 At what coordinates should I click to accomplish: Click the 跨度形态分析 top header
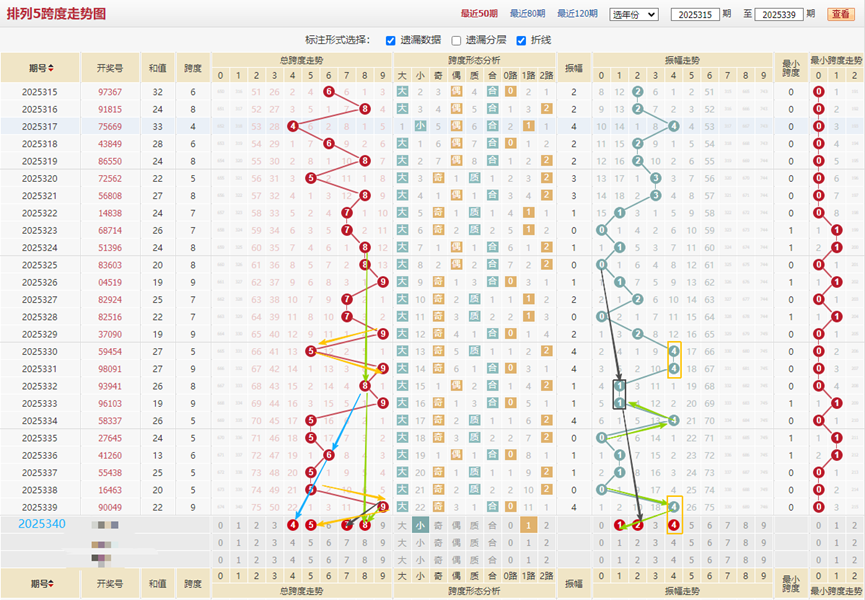(474, 60)
